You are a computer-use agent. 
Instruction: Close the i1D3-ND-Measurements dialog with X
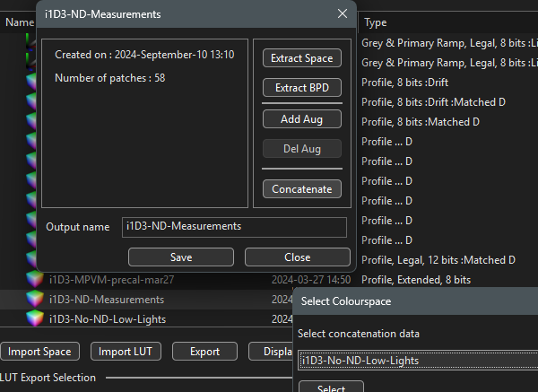343,13
